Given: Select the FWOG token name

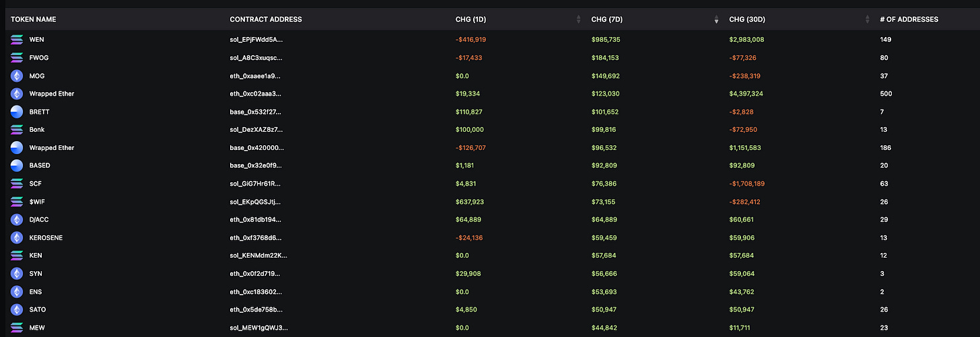Looking at the screenshot, I should click(x=39, y=58).
